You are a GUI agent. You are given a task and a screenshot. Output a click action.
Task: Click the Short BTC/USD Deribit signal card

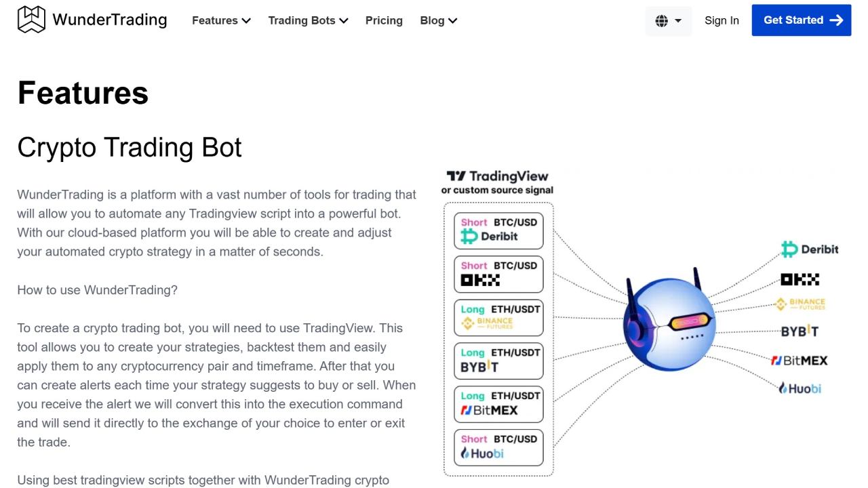click(x=498, y=230)
